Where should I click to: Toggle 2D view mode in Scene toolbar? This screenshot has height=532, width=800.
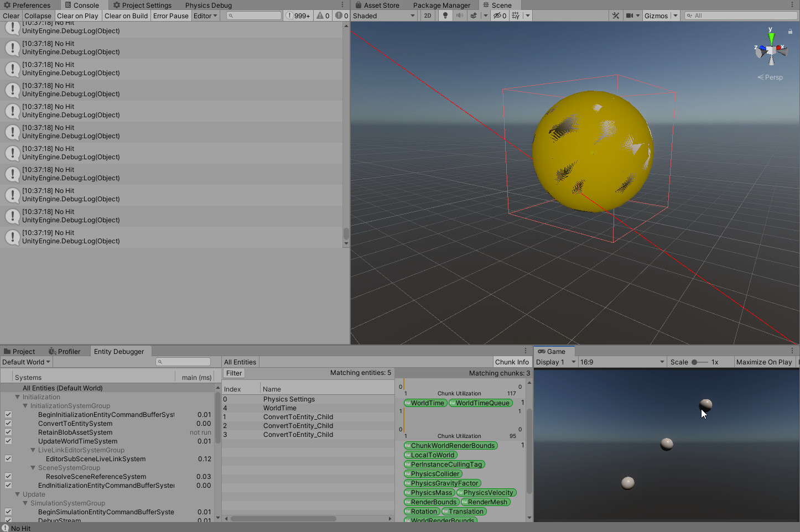[x=428, y=15]
